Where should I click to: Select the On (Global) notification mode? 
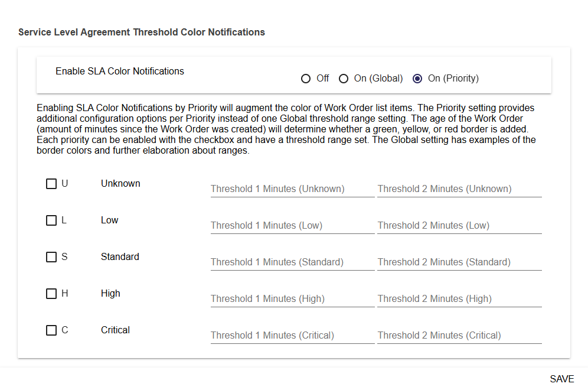tap(344, 78)
